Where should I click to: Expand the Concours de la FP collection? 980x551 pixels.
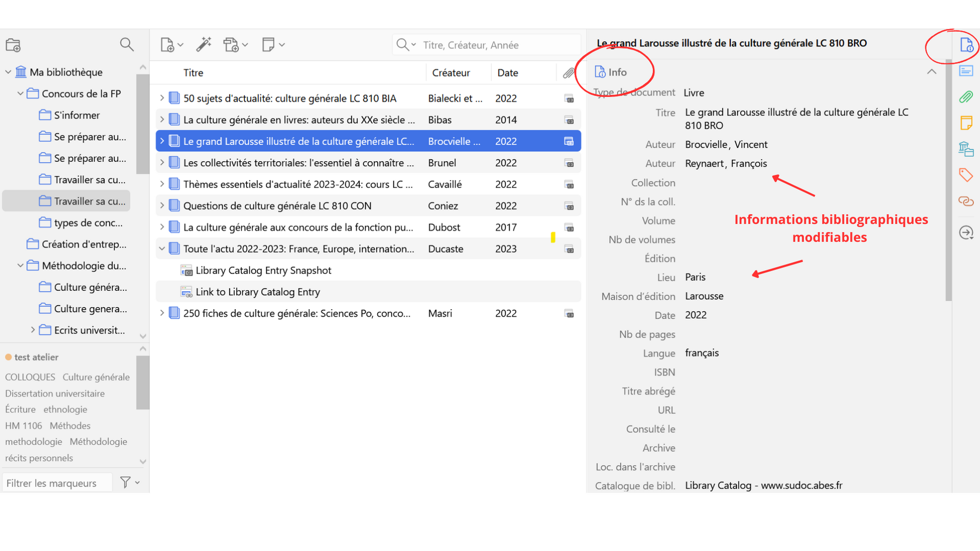[20, 93]
